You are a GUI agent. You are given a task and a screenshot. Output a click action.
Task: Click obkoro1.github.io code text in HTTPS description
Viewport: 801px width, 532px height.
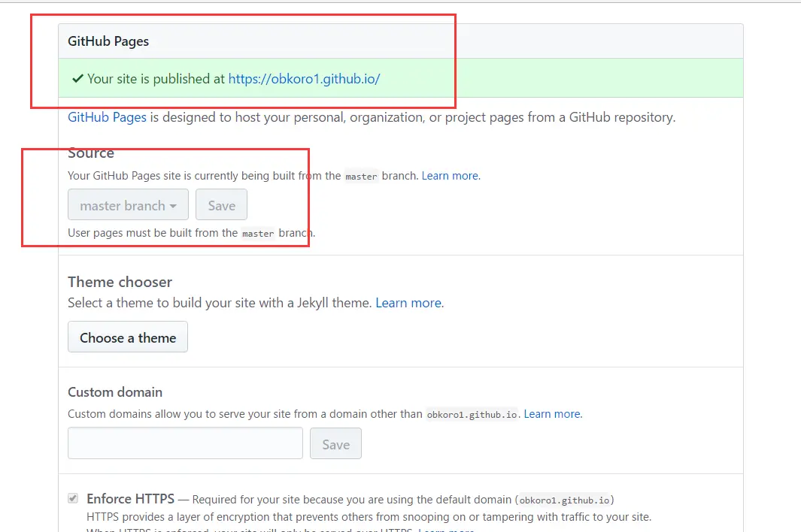(565, 500)
